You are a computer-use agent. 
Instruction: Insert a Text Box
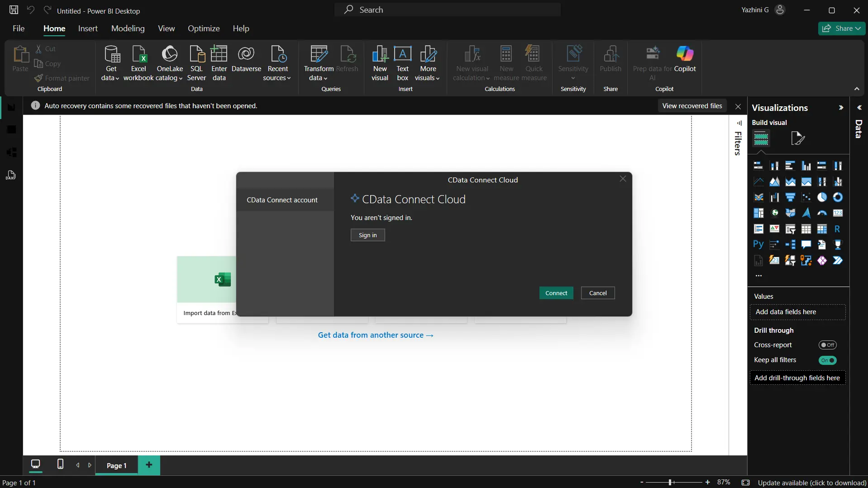click(x=403, y=63)
